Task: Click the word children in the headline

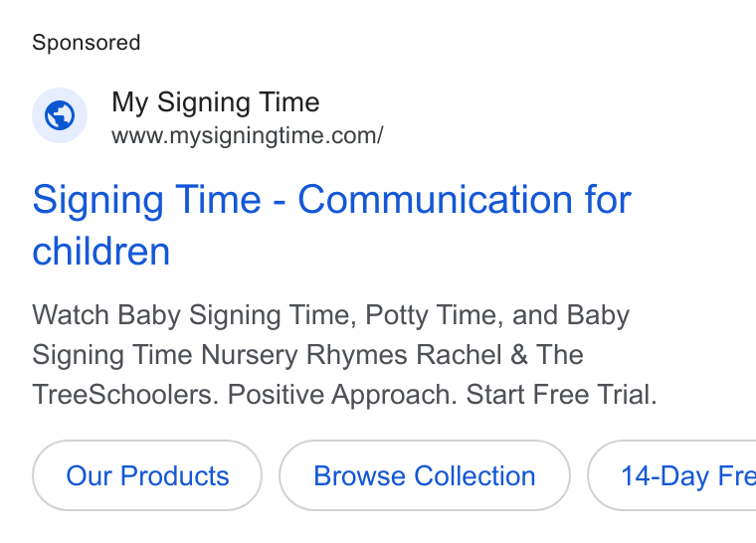Action: [x=101, y=252]
